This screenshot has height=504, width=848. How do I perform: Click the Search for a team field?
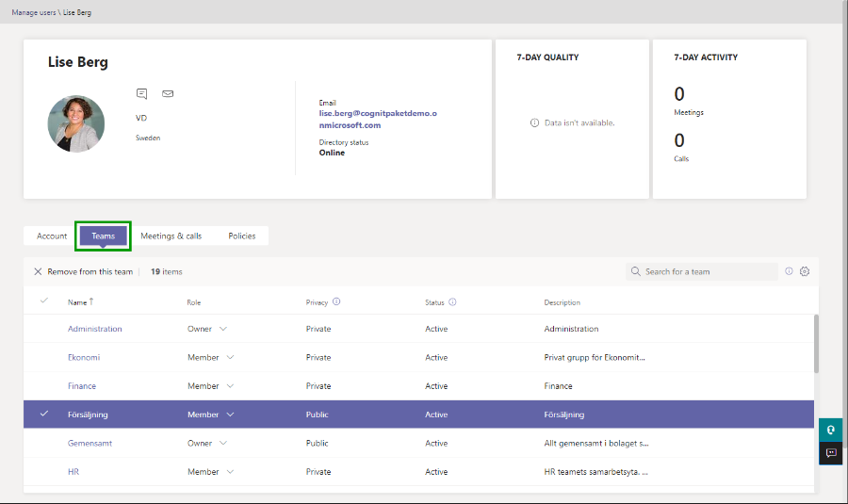tap(707, 271)
